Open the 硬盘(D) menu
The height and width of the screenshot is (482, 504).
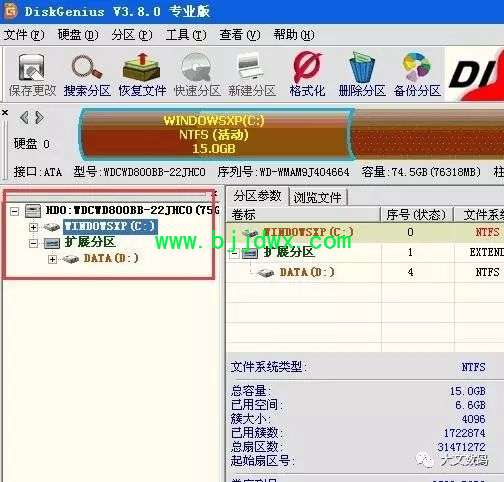pyautogui.click(x=78, y=35)
